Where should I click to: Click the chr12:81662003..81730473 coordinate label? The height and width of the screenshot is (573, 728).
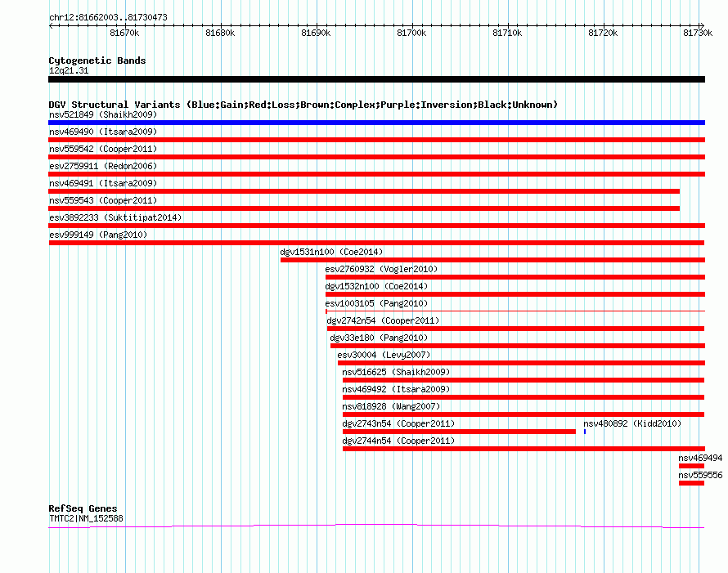(x=108, y=17)
